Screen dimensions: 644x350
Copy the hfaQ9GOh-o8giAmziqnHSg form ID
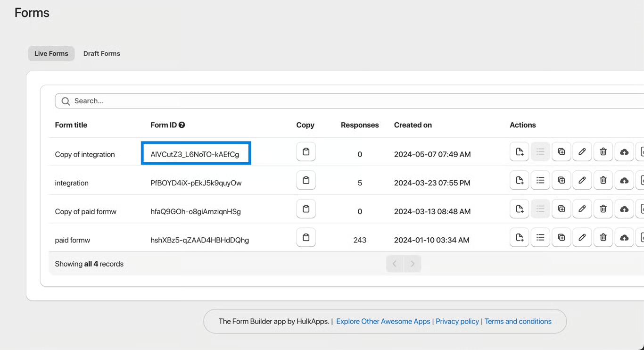306,209
